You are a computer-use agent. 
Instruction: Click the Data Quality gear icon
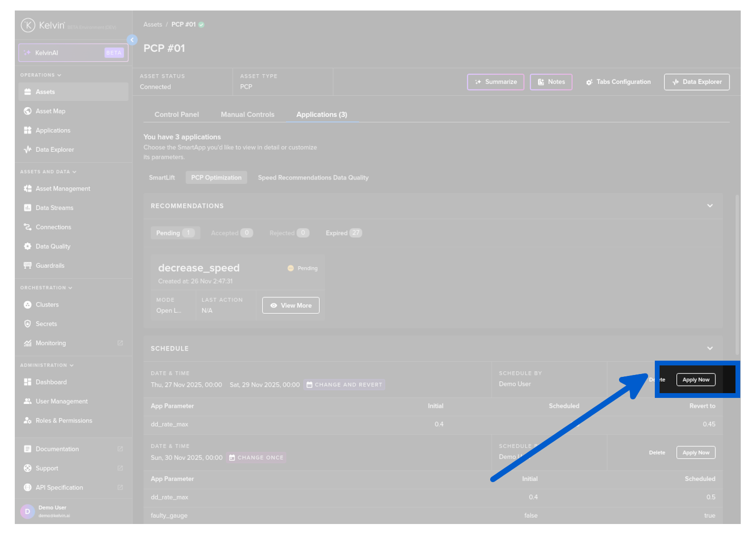(x=28, y=246)
